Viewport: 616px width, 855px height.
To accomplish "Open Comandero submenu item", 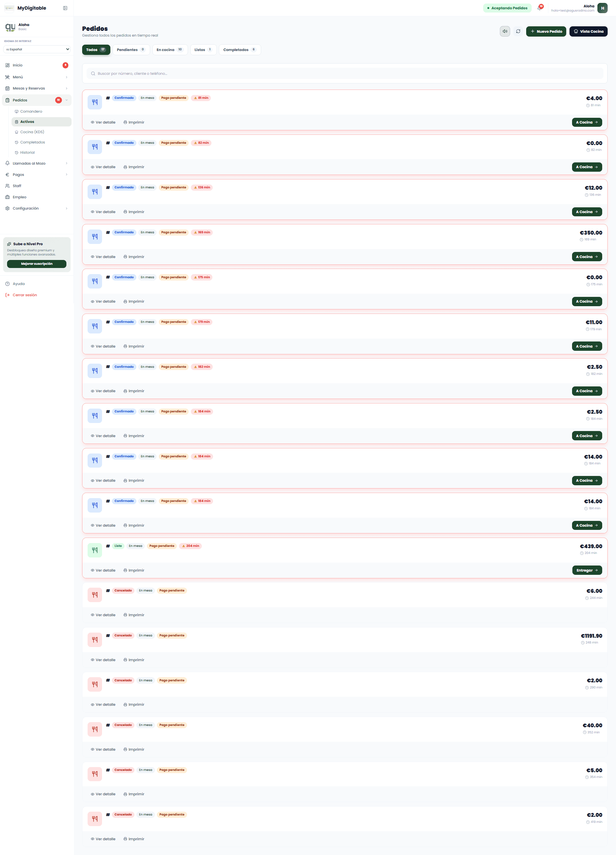I will click(41, 112).
